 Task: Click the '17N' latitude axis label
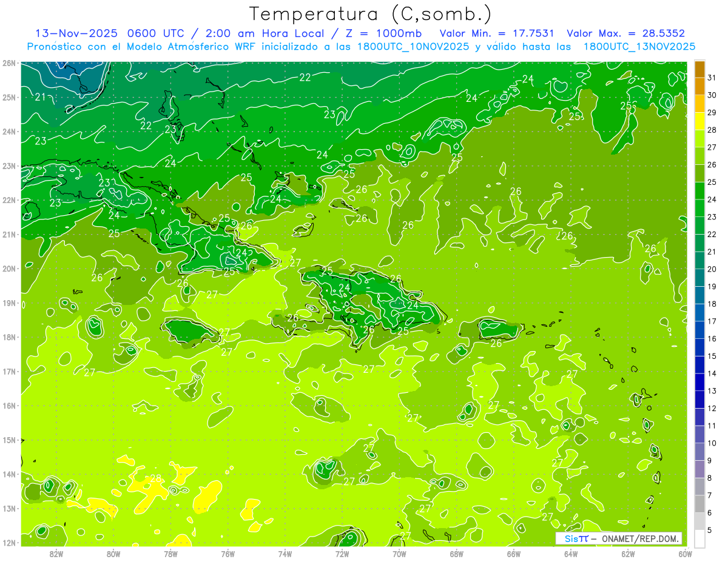click(9, 371)
